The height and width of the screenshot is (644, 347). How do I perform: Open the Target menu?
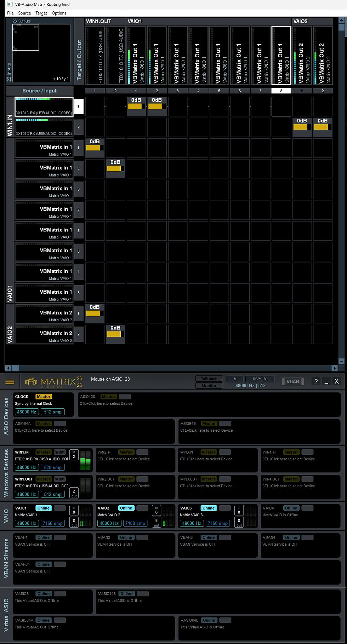tap(41, 13)
